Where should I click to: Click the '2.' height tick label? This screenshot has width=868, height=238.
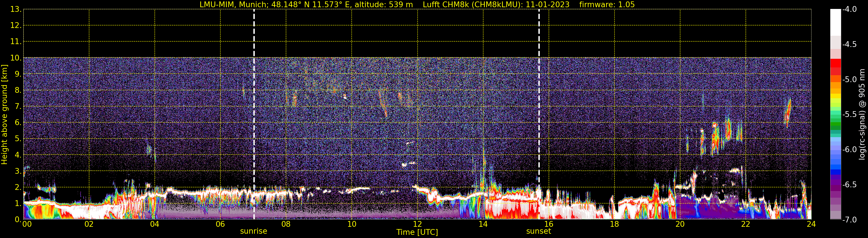click(x=18, y=188)
